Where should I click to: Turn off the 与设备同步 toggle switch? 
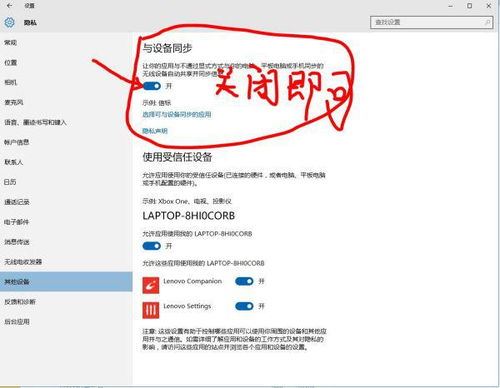click(152, 86)
